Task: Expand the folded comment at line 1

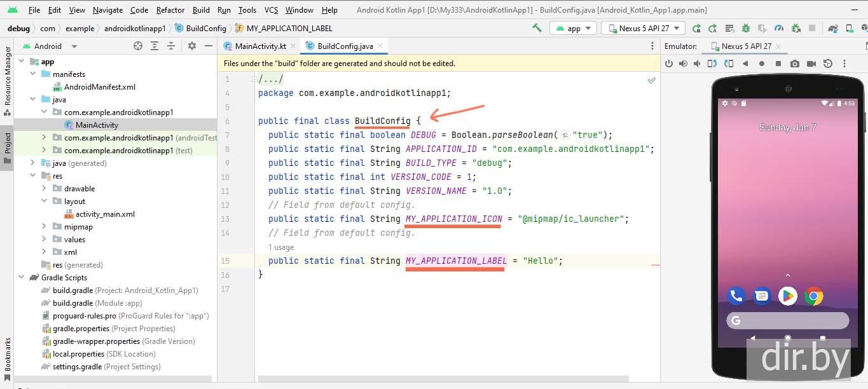Action: click(254, 79)
